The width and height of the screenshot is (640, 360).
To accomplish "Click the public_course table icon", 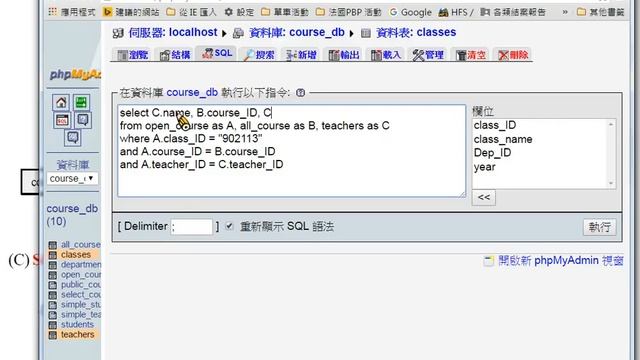I will point(53,285).
